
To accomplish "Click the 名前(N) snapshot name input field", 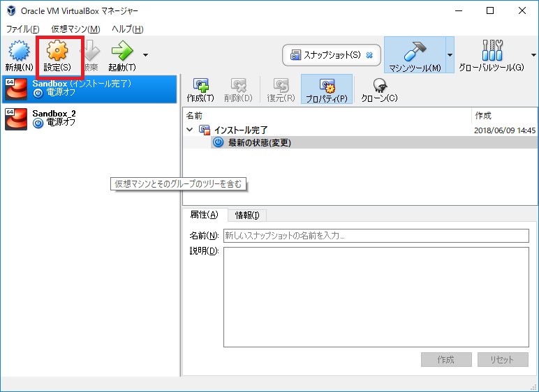I will pos(376,236).
